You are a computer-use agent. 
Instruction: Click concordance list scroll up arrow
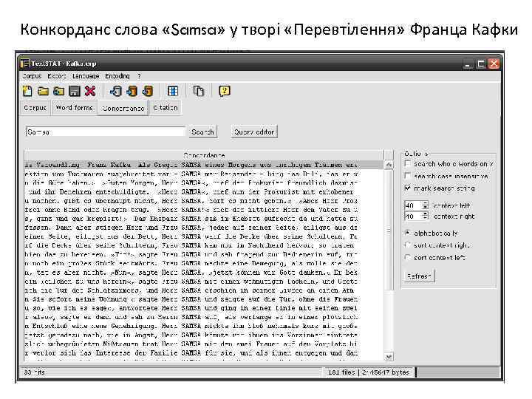click(389, 165)
